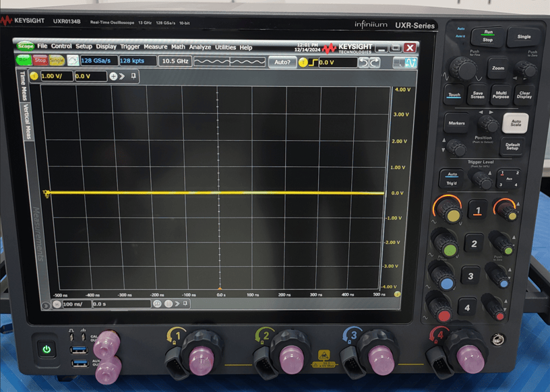
Task: Click the 1.00 V/ vertical scale field
Action: (57, 76)
